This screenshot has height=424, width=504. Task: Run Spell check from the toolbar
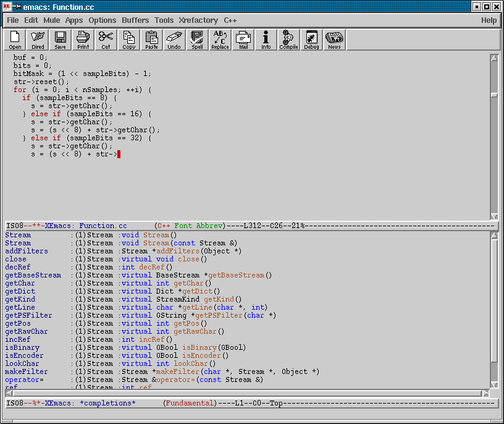coord(197,40)
